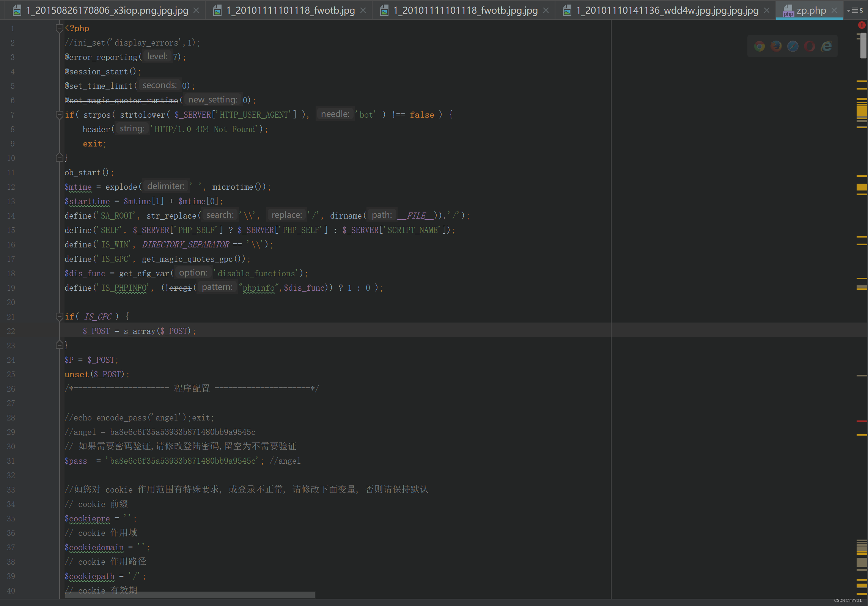Screen dimensions: 868x606
Task: Click the php file type icon on zp.php tab
Action: (788, 10)
